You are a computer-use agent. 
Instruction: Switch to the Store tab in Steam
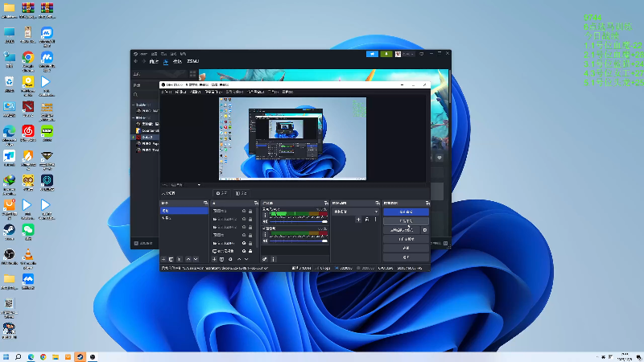tap(154, 61)
